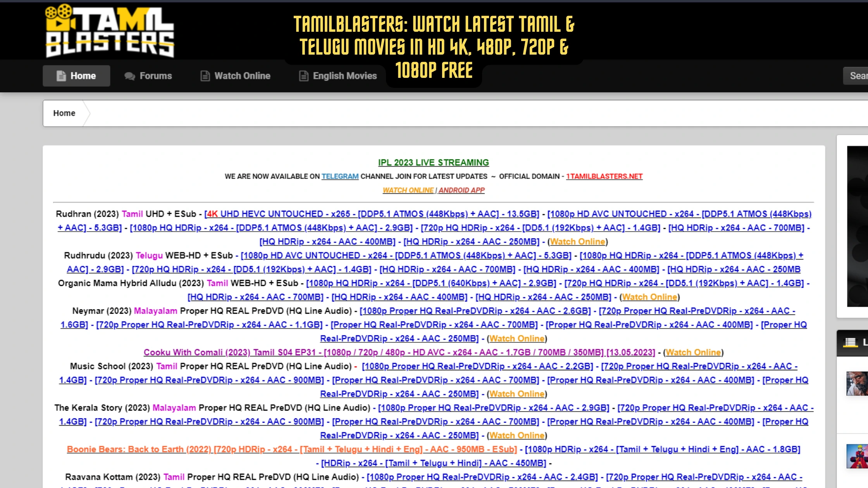Open Organic Mama 1080p HQ HDRip 2.9GB link
Screen dimensions: 868x488
(x=431, y=284)
